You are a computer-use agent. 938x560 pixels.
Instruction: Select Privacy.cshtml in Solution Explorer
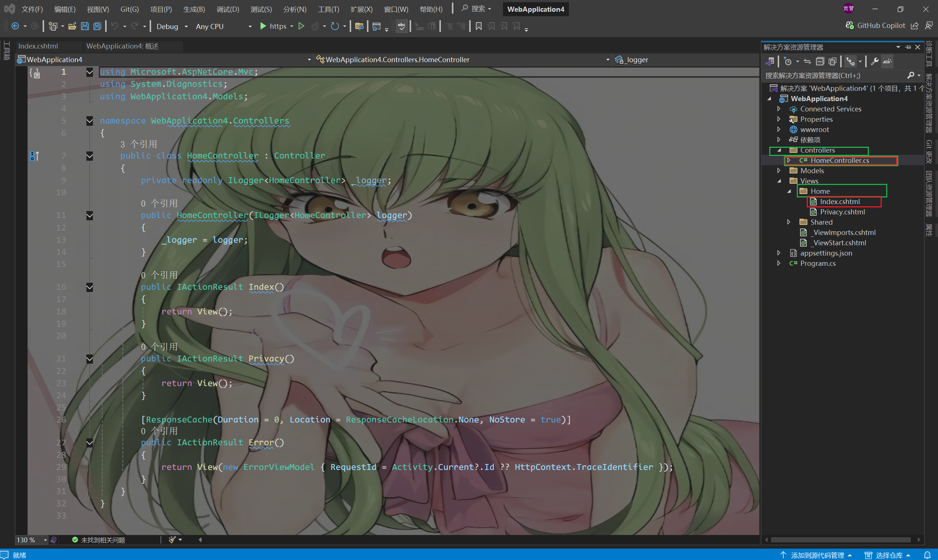click(842, 212)
